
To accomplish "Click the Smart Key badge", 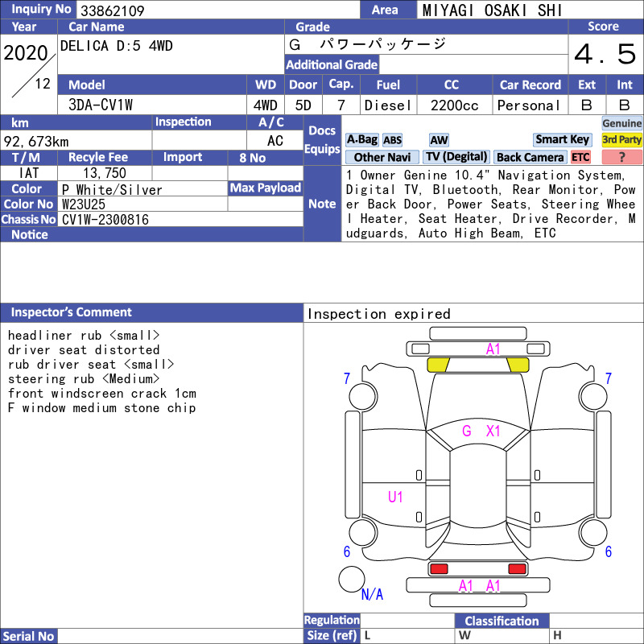I will click(562, 139).
